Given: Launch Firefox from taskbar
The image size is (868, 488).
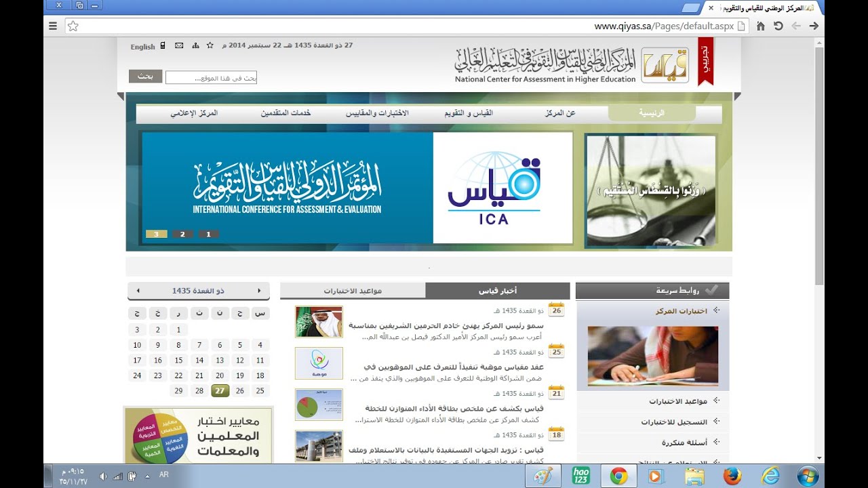Looking at the screenshot, I should [x=732, y=476].
